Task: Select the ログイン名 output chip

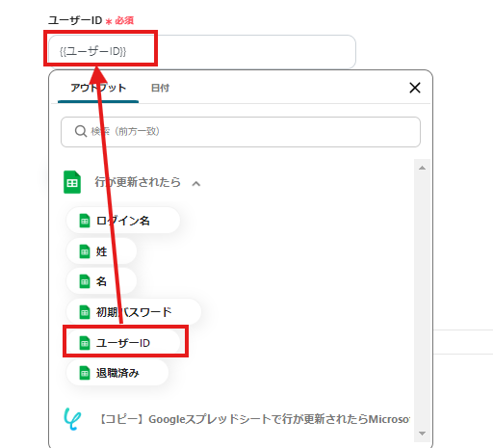Action: tap(123, 221)
